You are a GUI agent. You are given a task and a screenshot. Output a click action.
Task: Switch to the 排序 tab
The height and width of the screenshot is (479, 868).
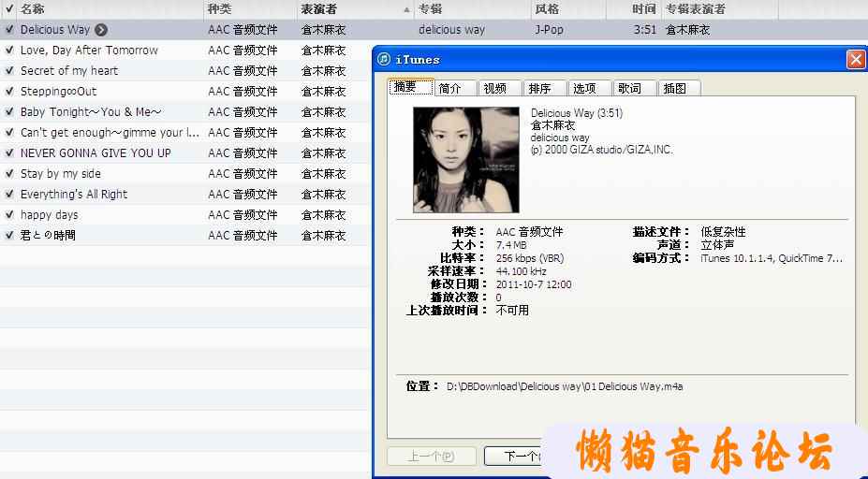click(545, 88)
